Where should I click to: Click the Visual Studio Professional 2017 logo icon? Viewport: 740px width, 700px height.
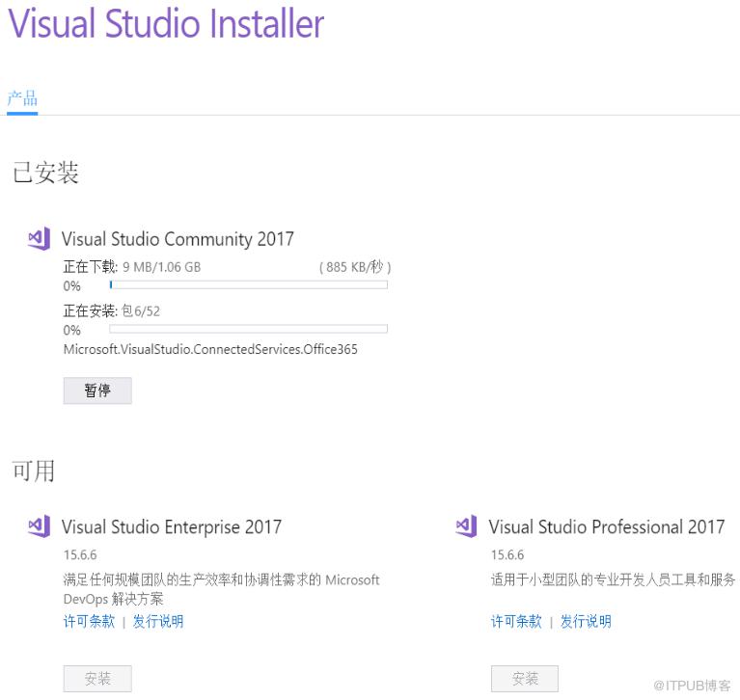coord(466,525)
